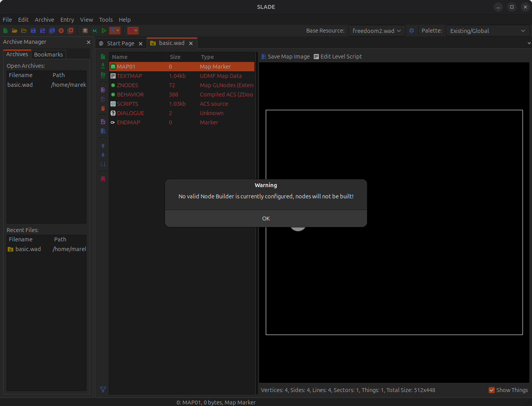The height and width of the screenshot is (406, 532).
Task: Open the entry filter with the funnel icon
Action: (103, 389)
